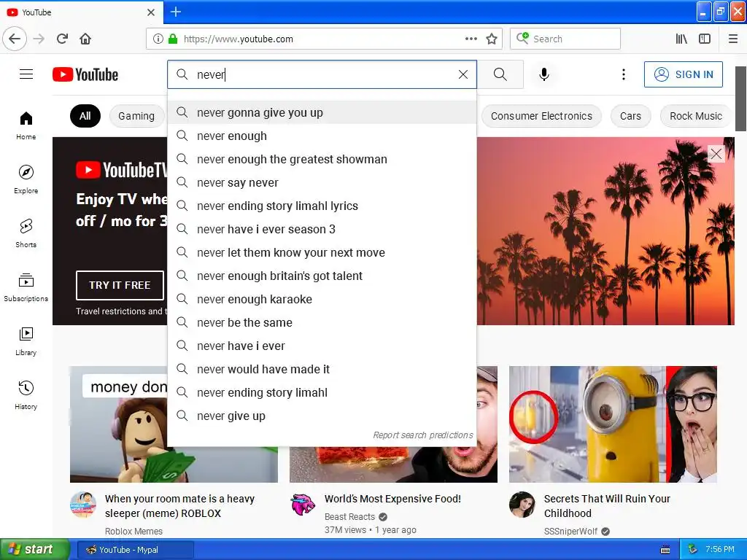The height and width of the screenshot is (560, 747).
Task: Open the browser home page icon
Action: (85, 39)
